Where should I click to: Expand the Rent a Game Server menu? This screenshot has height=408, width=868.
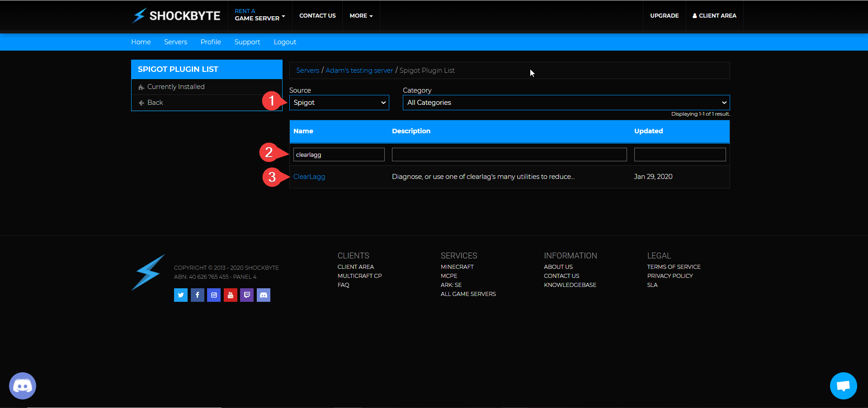(260, 15)
